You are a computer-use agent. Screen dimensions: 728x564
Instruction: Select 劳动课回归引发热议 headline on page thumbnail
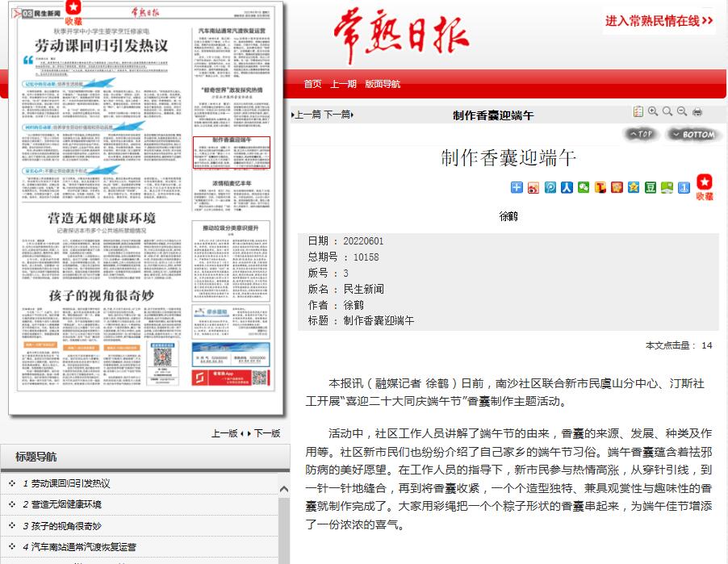point(101,45)
